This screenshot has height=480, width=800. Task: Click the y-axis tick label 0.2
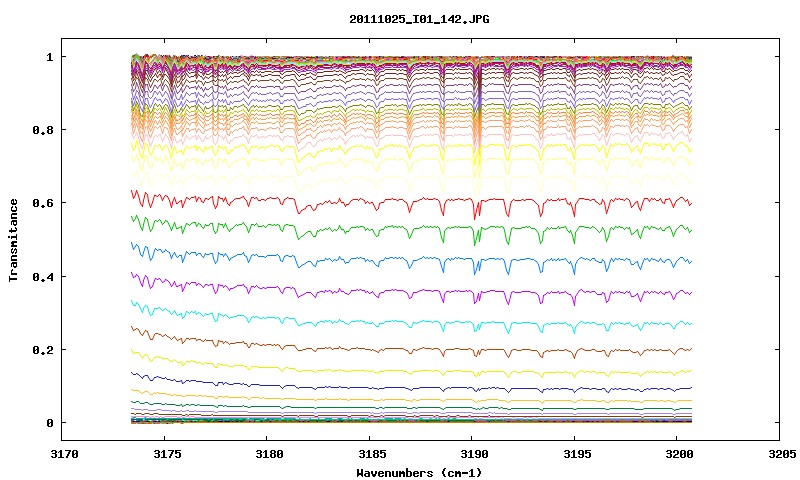[x=43, y=350]
